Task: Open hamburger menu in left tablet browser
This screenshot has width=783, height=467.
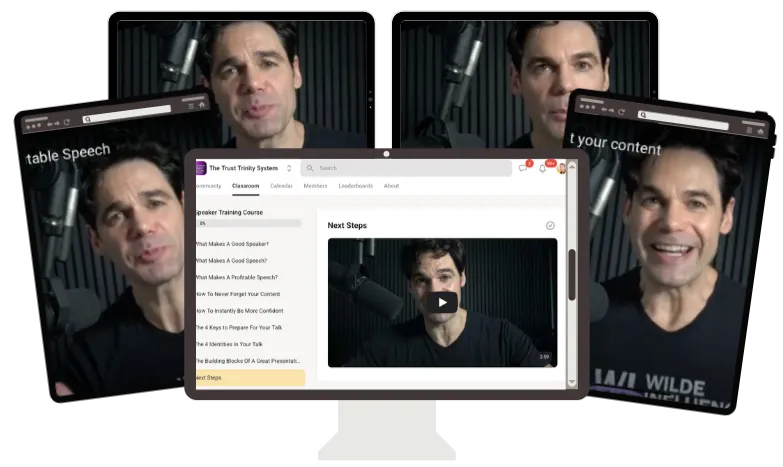Action: point(191,106)
